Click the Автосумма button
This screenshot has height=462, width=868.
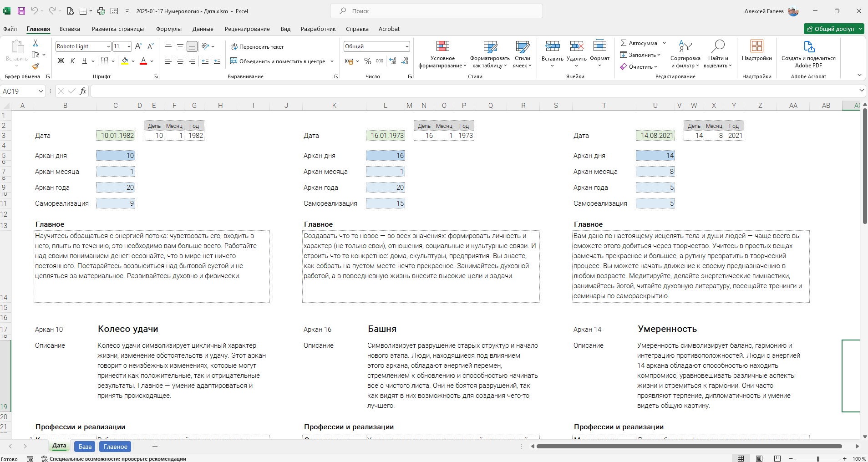pyautogui.click(x=639, y=43)
